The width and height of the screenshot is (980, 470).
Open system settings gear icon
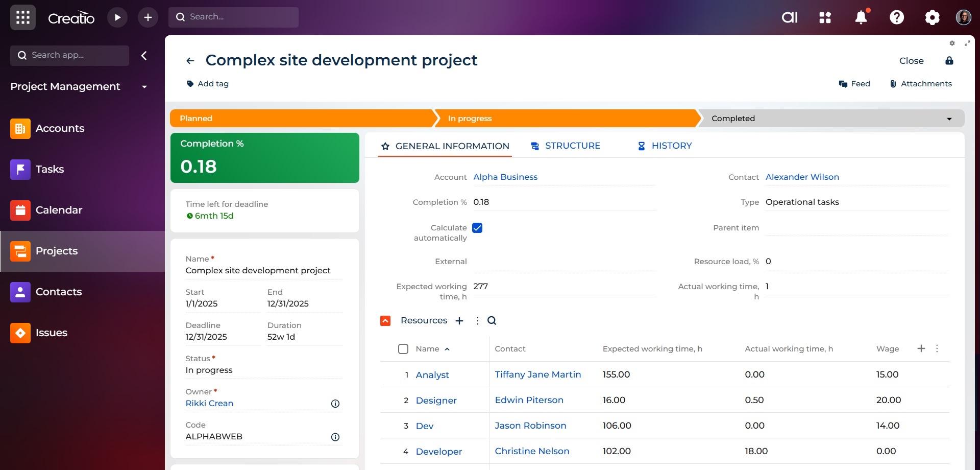tap(932, 17)
